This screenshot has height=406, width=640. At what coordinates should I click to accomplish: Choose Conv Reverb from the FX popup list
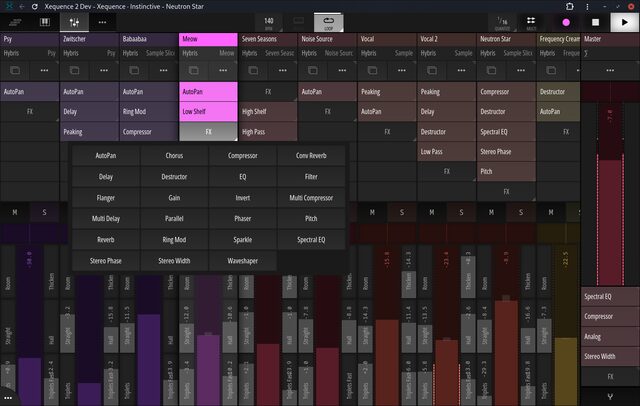pos(311,155)
